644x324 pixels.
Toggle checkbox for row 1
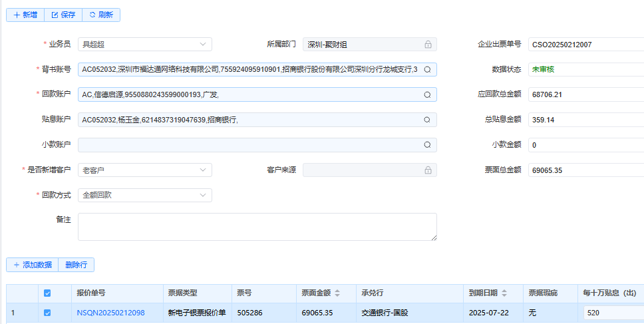(47, 313)
